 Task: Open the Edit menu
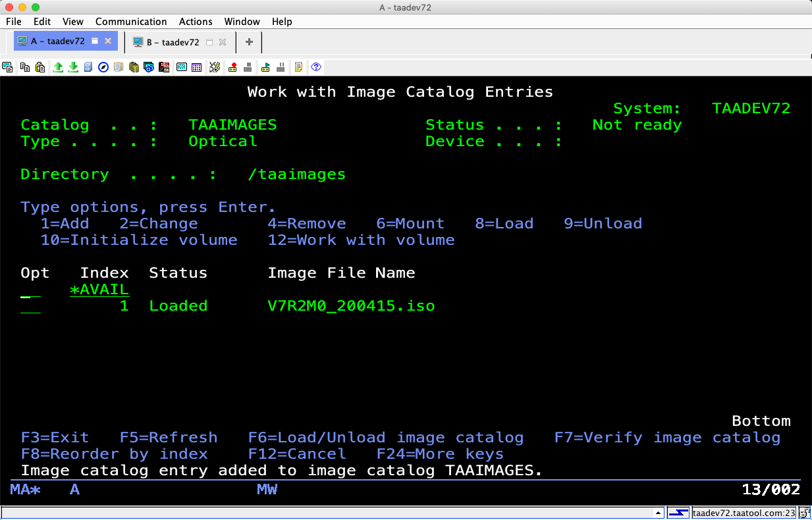(42, 22)
